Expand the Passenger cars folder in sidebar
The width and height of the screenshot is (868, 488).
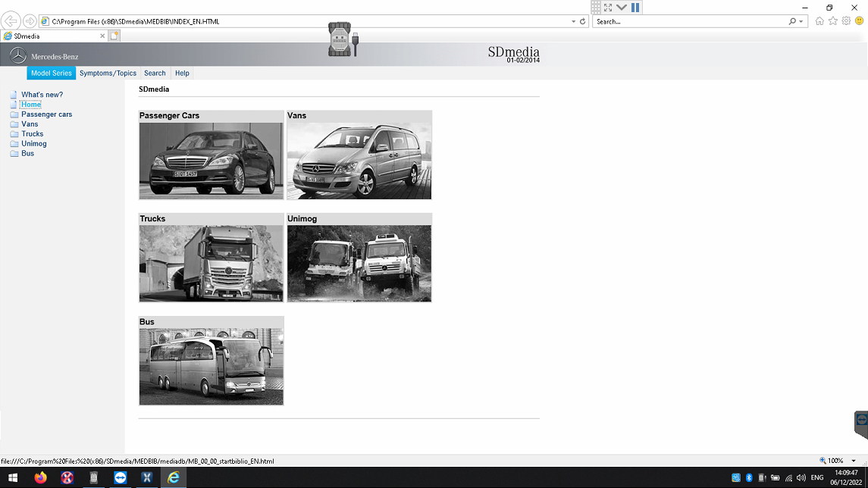point(46,114)
